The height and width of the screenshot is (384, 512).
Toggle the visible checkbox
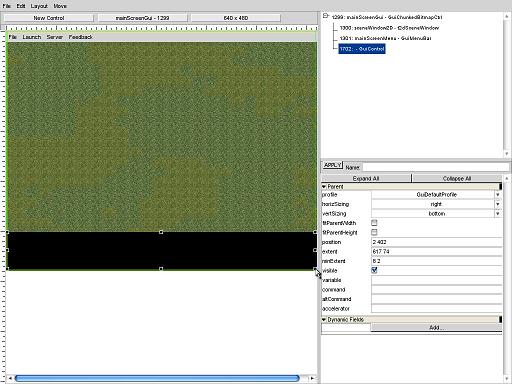(374, 270)
